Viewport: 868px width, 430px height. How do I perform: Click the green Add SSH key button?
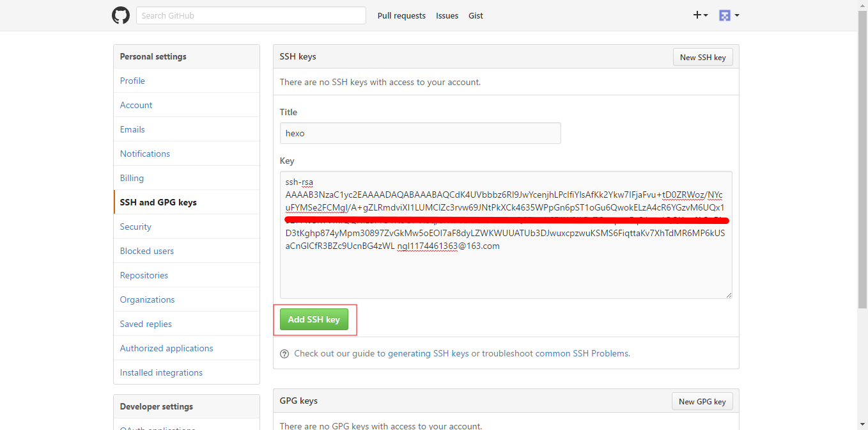pos(314,319)
